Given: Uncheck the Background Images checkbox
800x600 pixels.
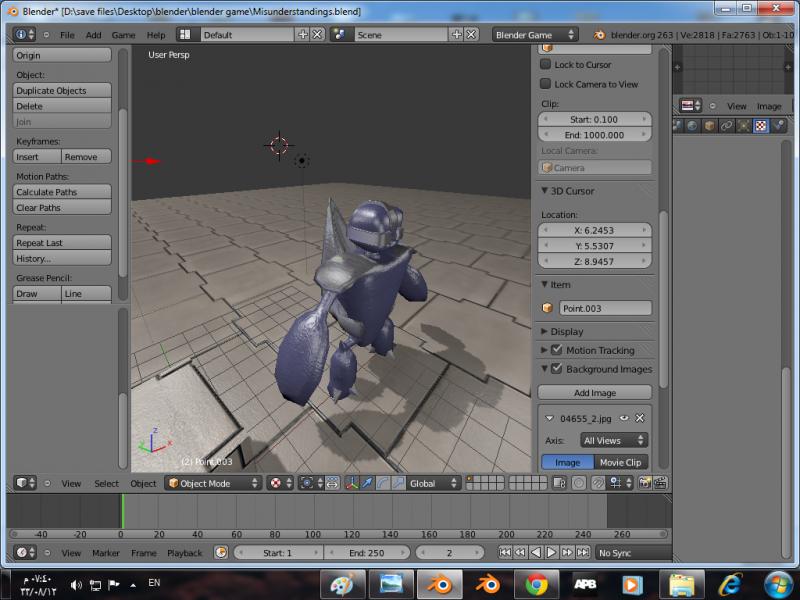Looking at the screenshot, I should 557,368.
